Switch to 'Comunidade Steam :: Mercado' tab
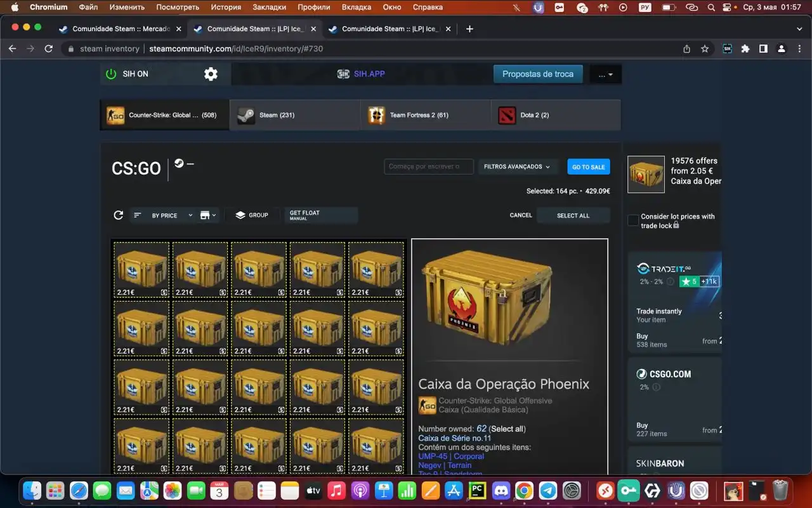Image resolution: width=812 pixels, height=508 pixels. point(120,29)
